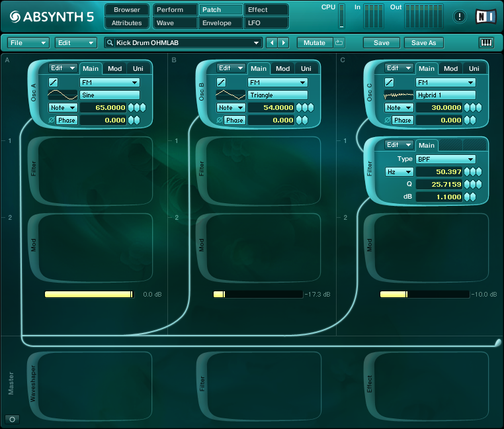The height and width of the screenshot is (429, 504).
Task: Go to next preset arrow
Action: pyautogui.click(x=284, y=43)
